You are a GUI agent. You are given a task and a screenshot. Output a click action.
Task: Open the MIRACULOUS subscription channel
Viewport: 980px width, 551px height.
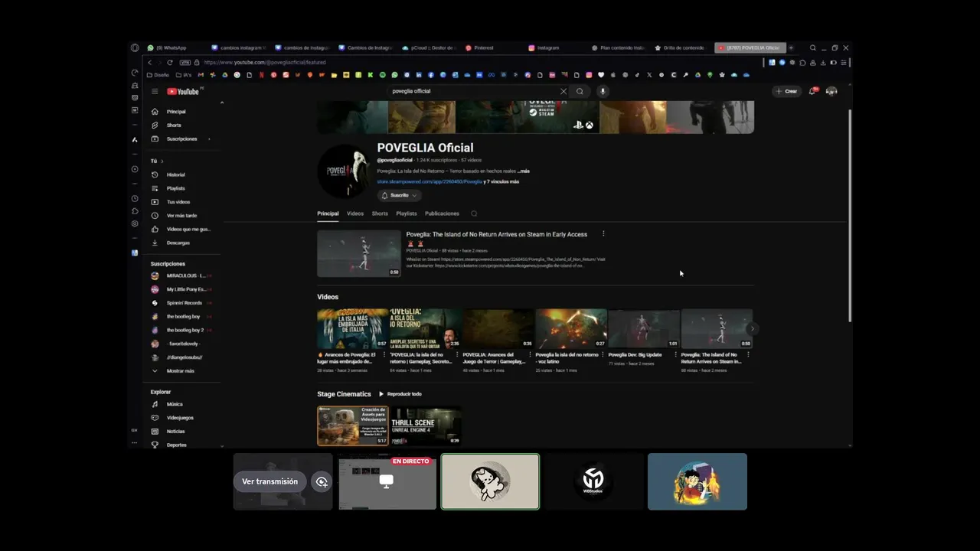click(x=184, y=275)
